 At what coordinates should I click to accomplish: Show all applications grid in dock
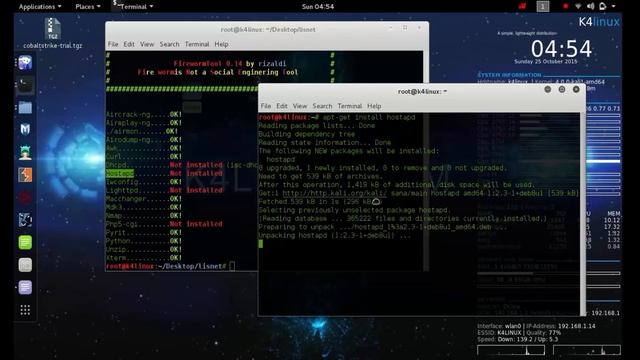coord(25,310)
